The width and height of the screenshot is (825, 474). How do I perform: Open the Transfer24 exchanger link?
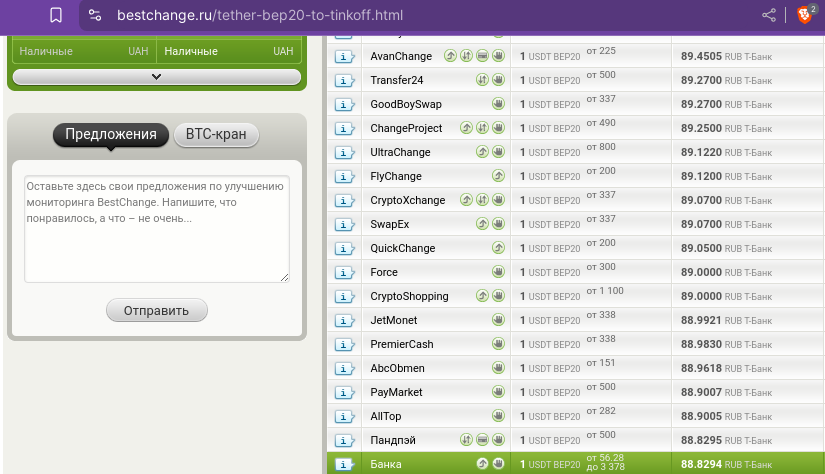[397, 80]
